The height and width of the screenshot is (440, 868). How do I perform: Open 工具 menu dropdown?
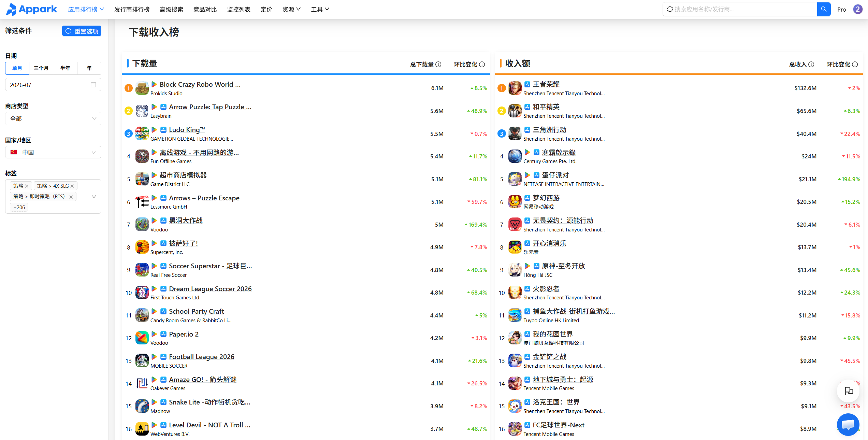pyautogui.click(x=320, y=9)
